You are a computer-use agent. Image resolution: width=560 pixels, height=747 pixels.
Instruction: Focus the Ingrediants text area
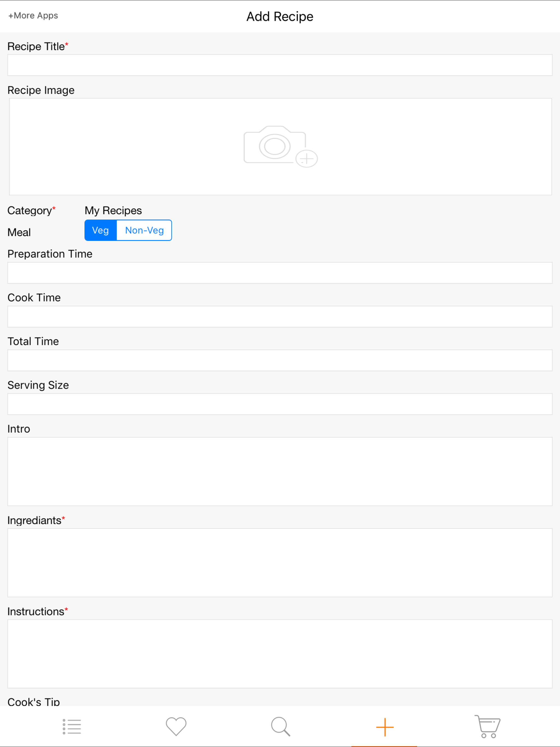click(x=280, y=563)
